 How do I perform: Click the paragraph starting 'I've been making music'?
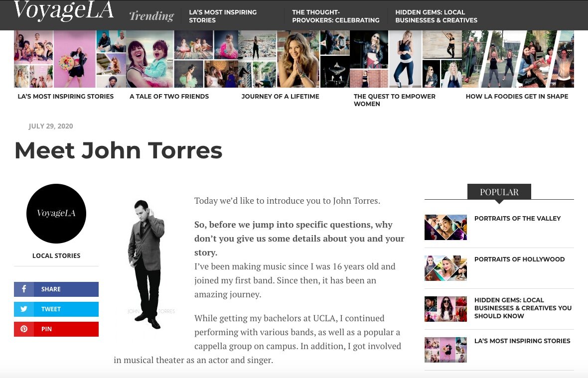(295, 280)
